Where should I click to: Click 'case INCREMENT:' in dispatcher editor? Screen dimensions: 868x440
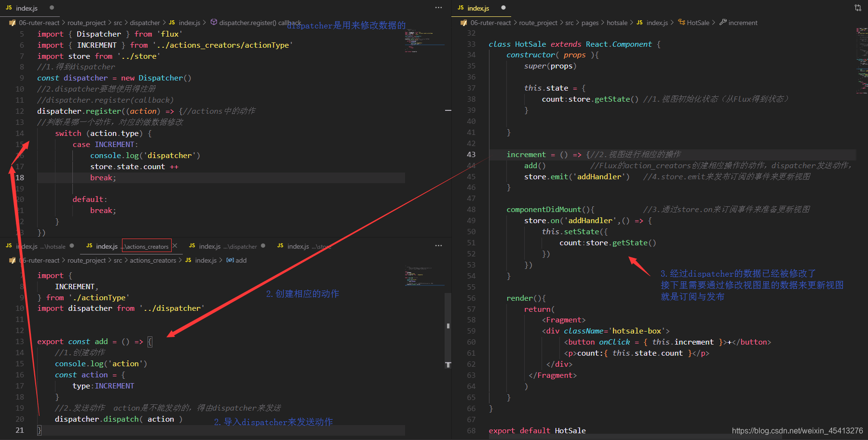tap(105, 144)
